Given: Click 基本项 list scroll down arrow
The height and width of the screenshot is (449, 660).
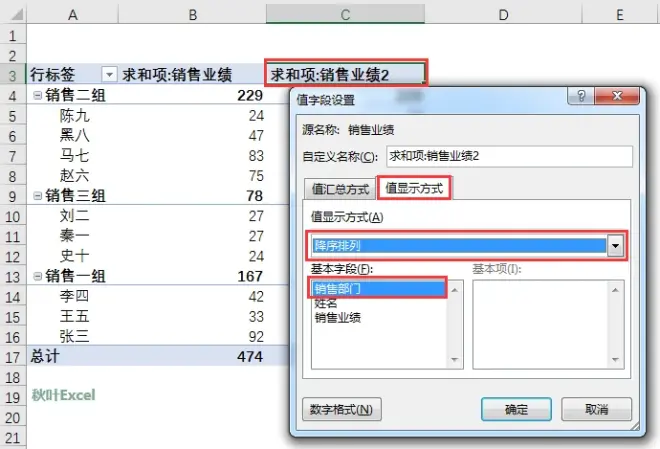Looking at the screenshot, I should tap(615, 359).
